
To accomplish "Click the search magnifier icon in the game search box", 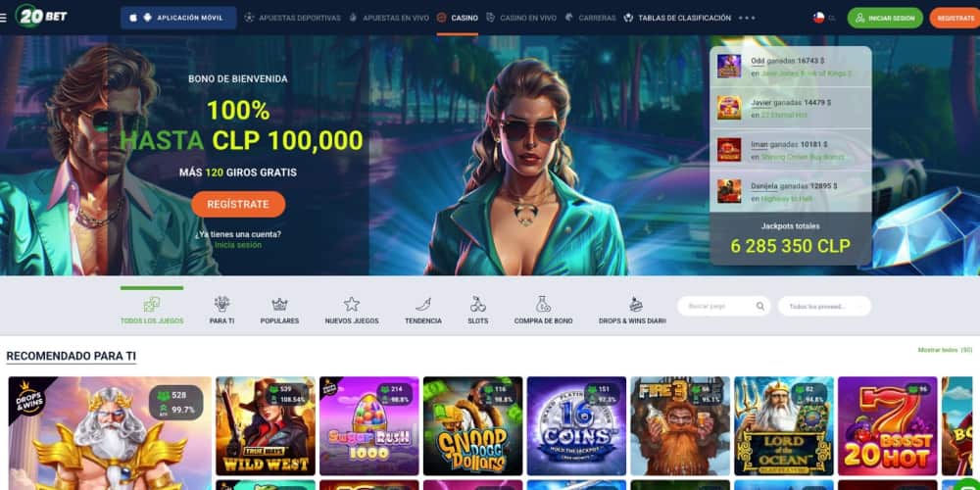I will coord(760,306).
